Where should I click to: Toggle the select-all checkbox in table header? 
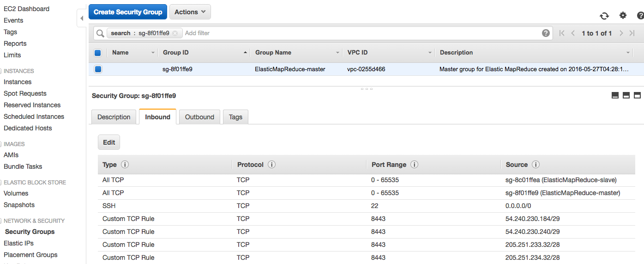click(98, 53)
